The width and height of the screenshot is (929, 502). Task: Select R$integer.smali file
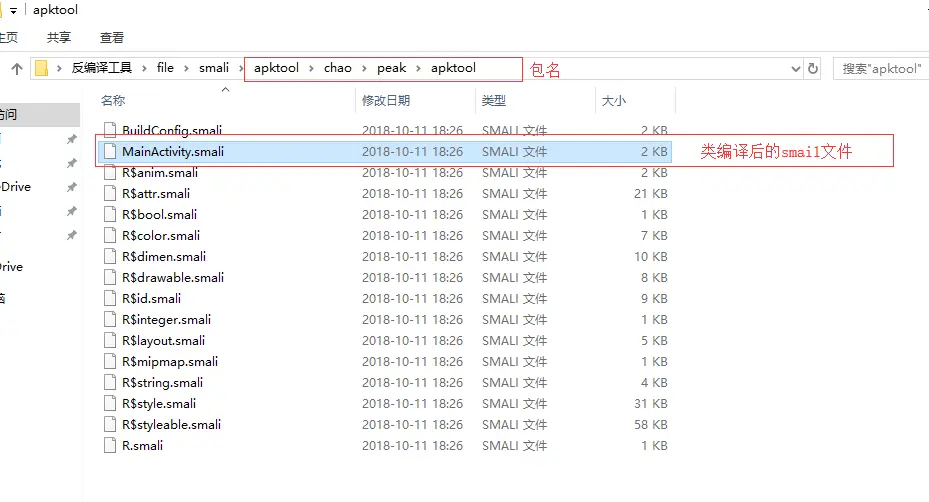(x=166, y=320)
